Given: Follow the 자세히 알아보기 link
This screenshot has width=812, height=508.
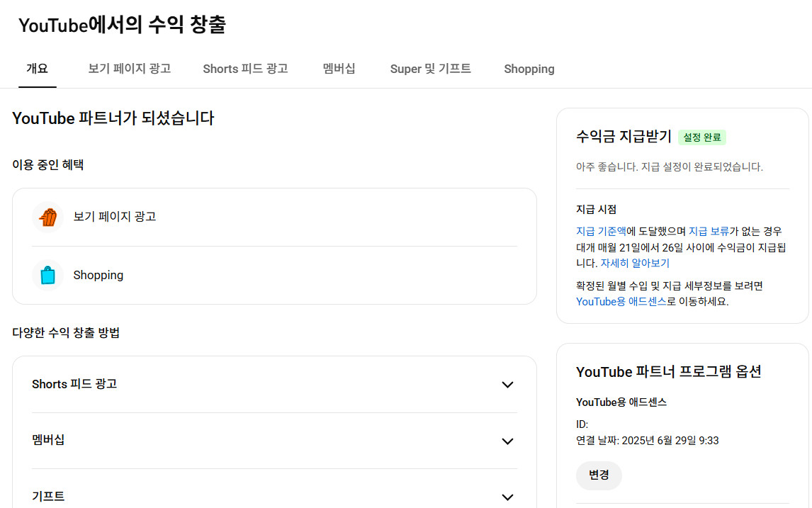Looking at the screenshot, I should point(635,263).
